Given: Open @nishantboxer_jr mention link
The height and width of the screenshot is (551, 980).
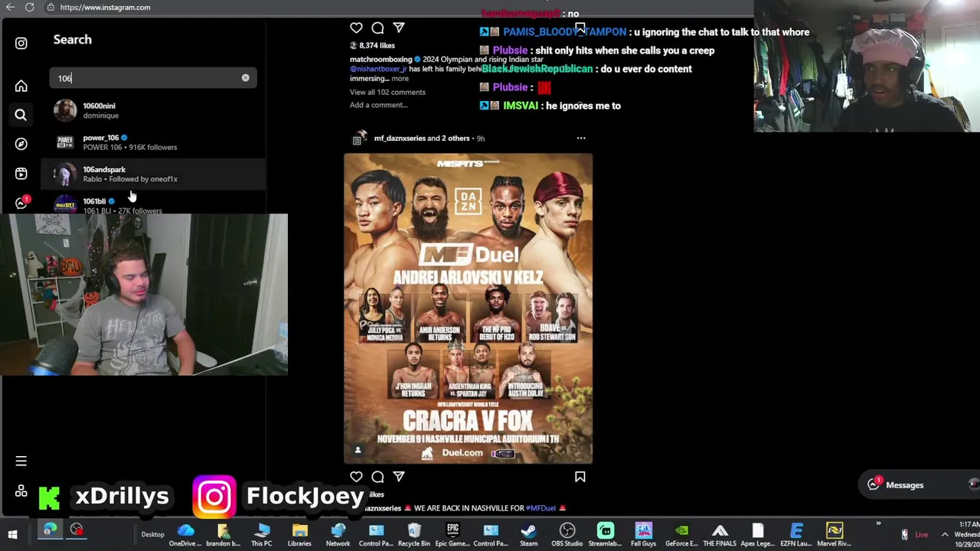Looking at the screenshot, I should click(x=378, y=69).
